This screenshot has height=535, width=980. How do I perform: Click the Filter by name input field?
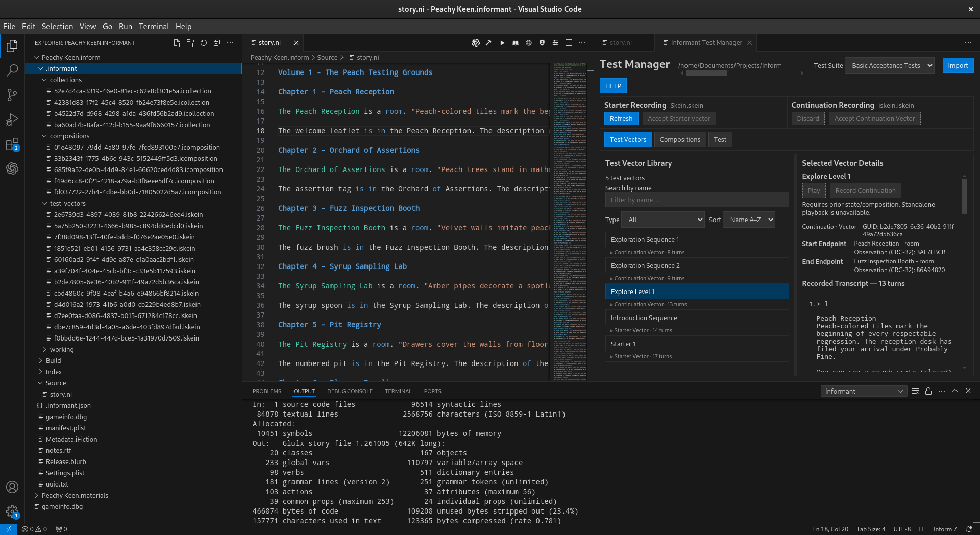(697, 200)
